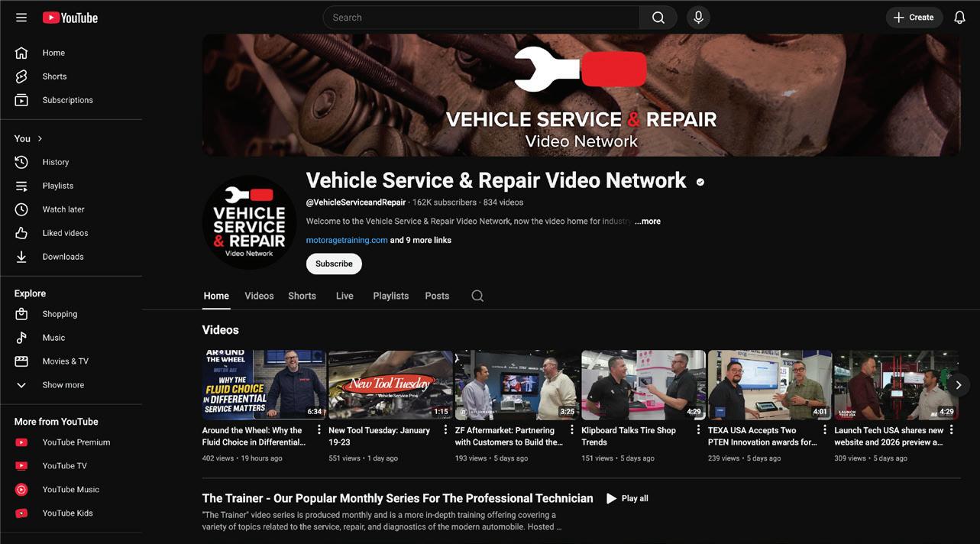980x544 pixels.
Task: Expand and 9 more links
Action: tap(421, 240)
